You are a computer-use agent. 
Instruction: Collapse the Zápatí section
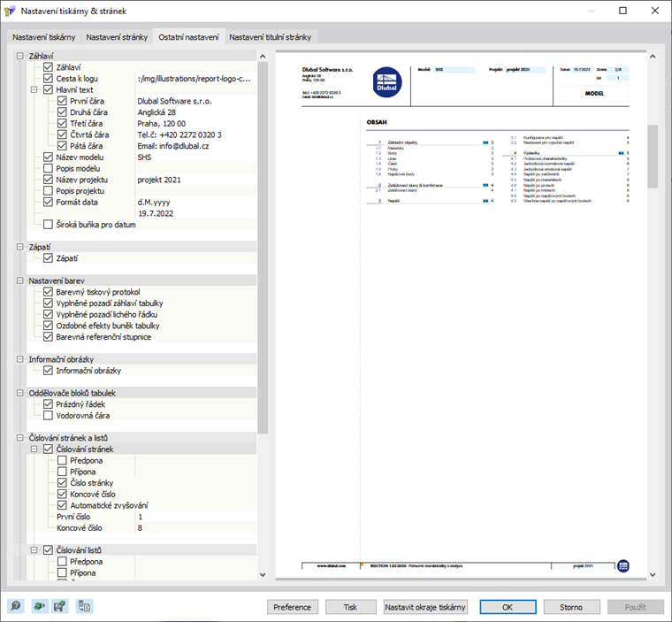point(19,247)
